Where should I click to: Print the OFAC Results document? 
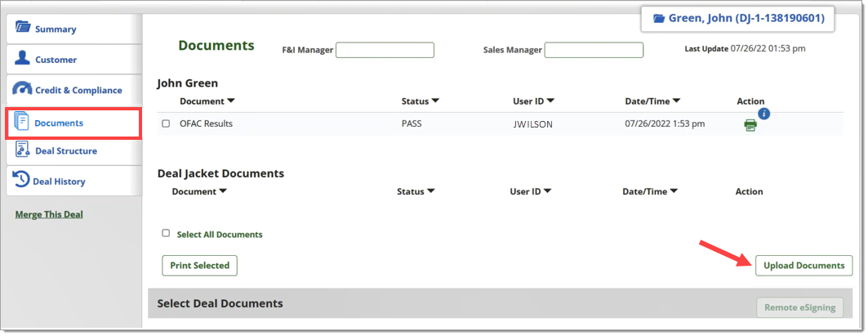tap(750, 125)
